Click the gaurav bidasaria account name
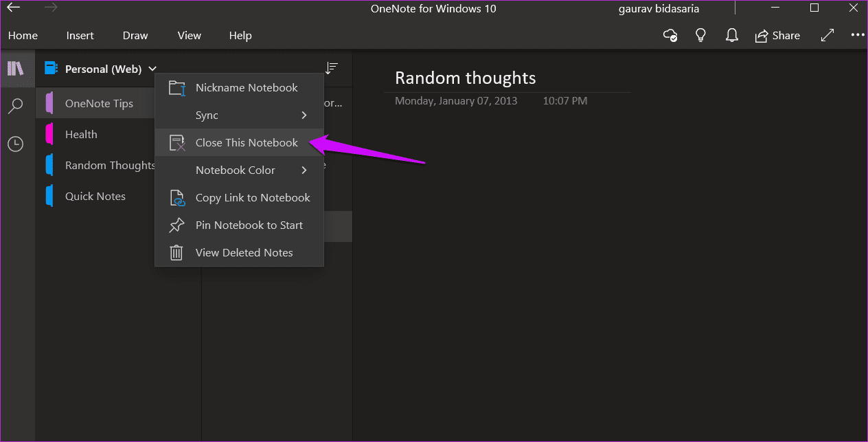The width and height of the screenshot is (868, 442). (x=658, y=9)
